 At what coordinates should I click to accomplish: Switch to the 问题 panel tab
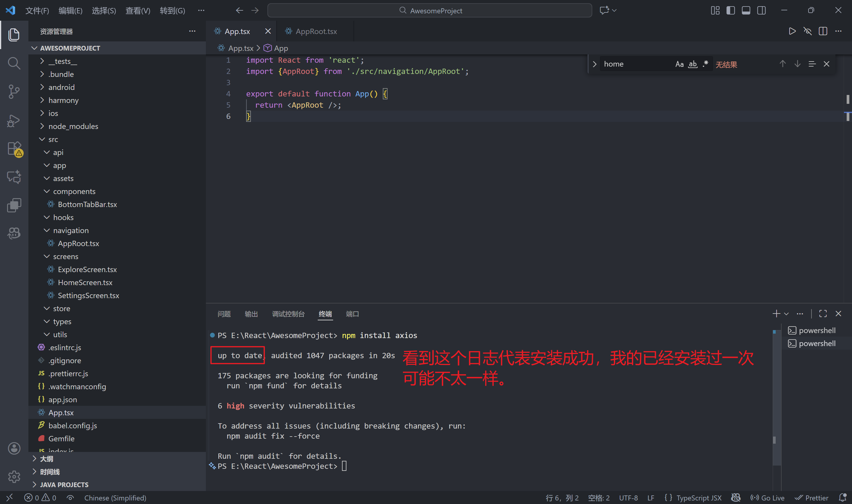pyautogui.click(x=224, y=314)
